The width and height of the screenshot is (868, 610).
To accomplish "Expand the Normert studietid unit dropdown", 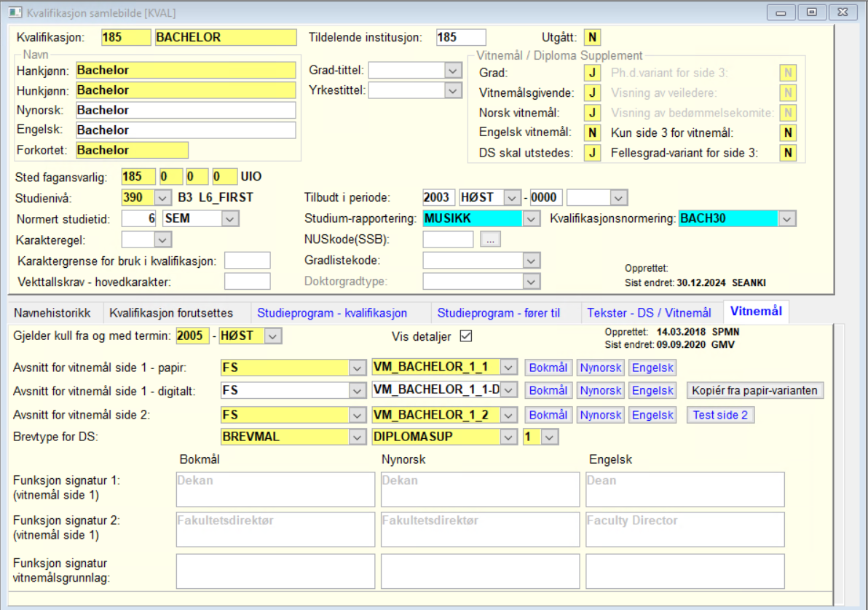I will click(x=230, y=218).
